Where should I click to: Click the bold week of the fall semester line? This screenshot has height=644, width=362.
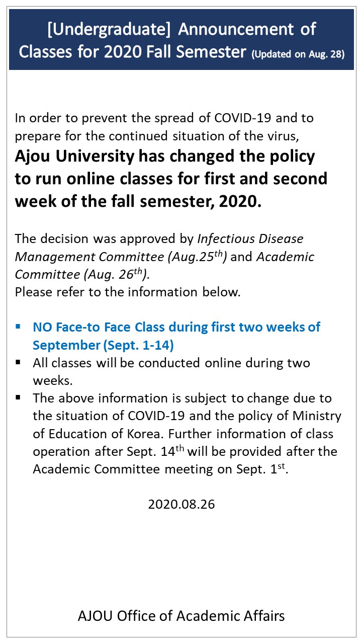(x=138, y=201)
